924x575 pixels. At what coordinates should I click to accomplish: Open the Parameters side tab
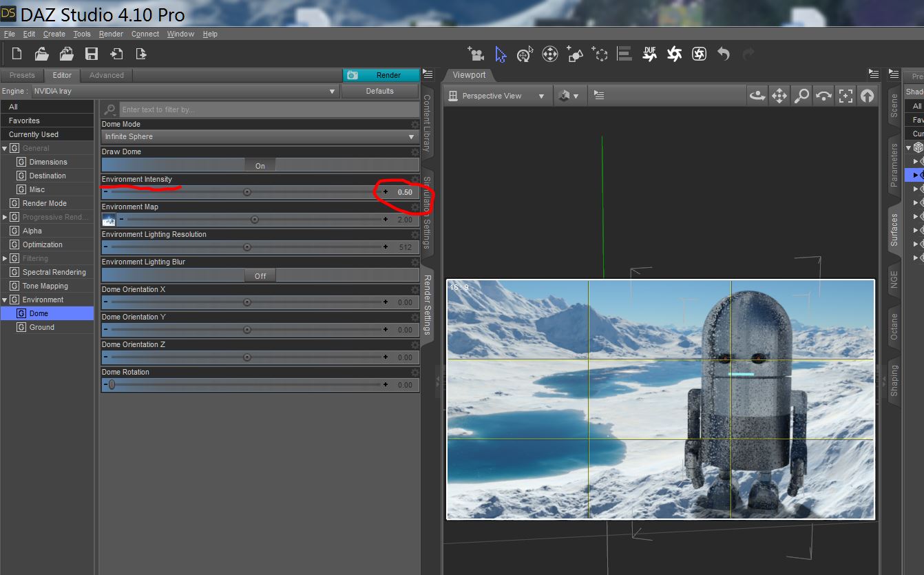pyautogui.click(x=894, y=165)
